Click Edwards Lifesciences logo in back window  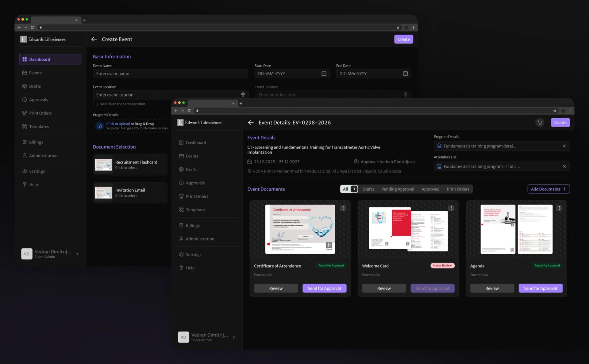click(43, 39)
